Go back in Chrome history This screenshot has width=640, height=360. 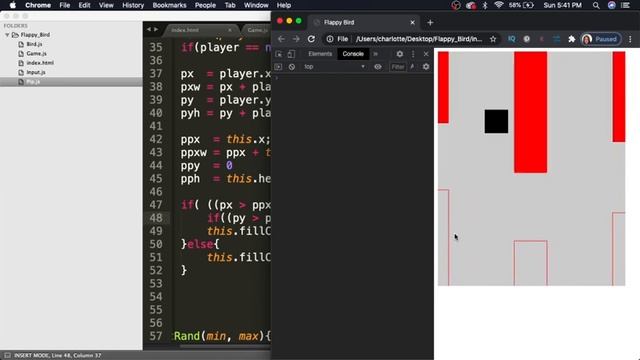pyautogui.click(x=281, y=39)
